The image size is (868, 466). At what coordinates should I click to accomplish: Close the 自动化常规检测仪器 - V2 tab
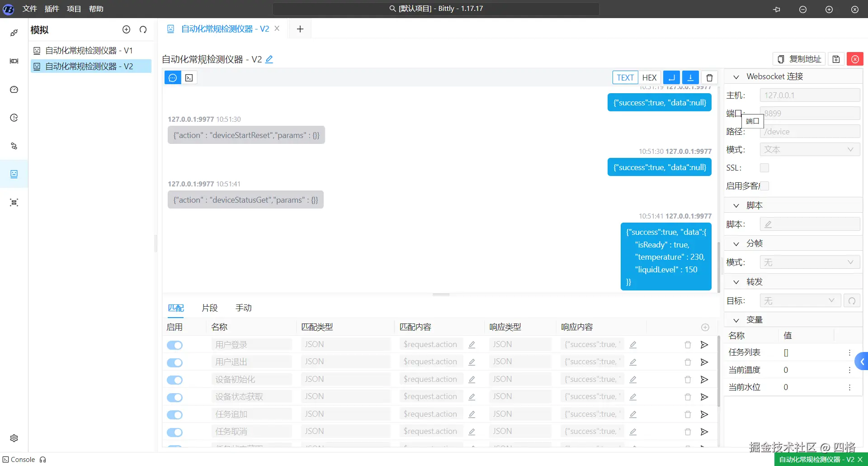277,29
